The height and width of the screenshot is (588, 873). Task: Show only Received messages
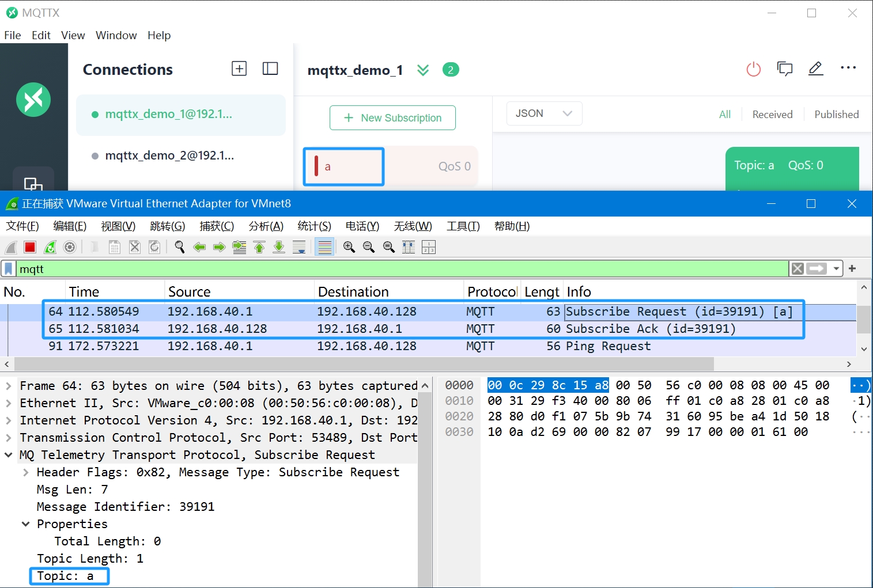[772, 115]
